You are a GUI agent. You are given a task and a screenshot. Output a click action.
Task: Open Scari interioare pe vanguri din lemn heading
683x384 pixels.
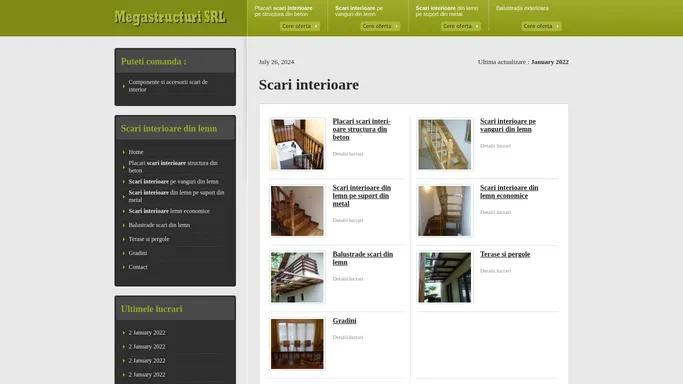pos(508,125)
